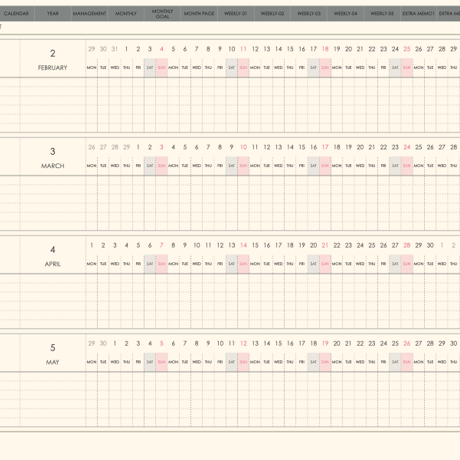Switch to the YEAR tab
The height and width of the screenshot is (460, 460).
pos(53,14)
